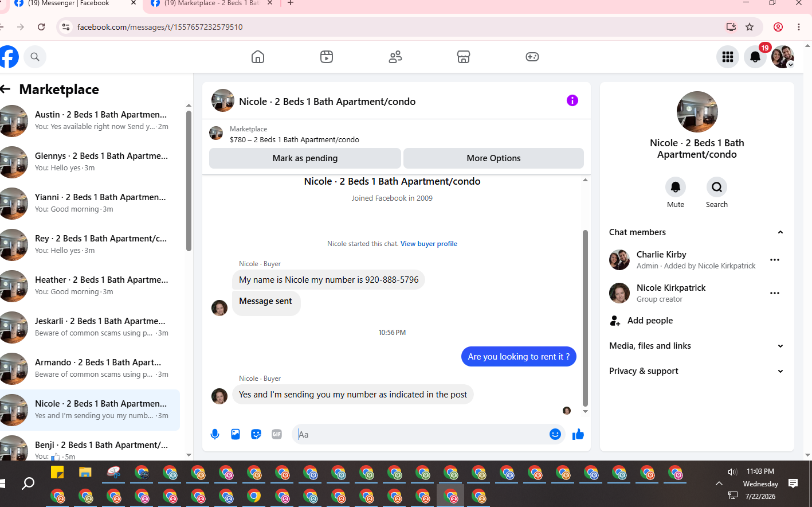Choose a GIF icon
The height and width of the screenshot is (507, 812).
(x=277, y=434)
